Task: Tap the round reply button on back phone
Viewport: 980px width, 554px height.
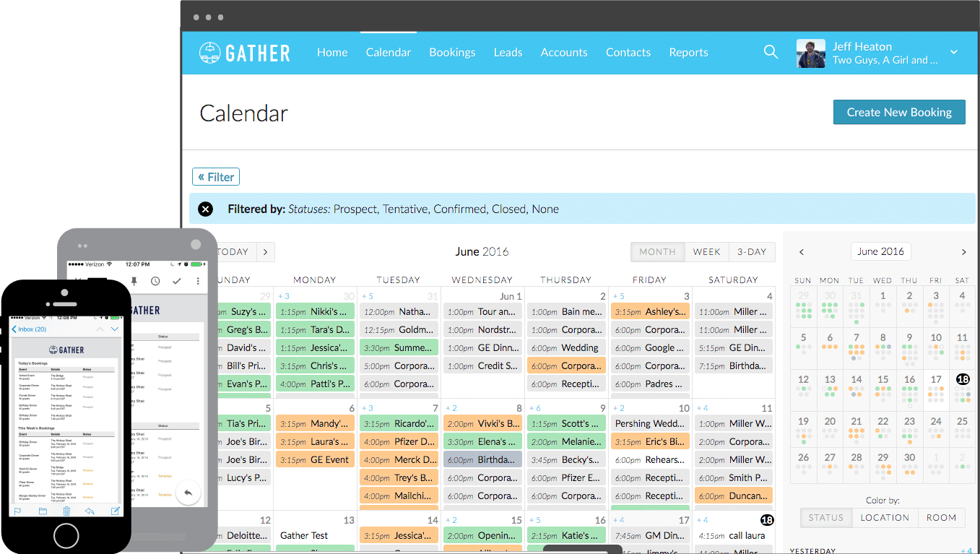Action: pos(188,493)
